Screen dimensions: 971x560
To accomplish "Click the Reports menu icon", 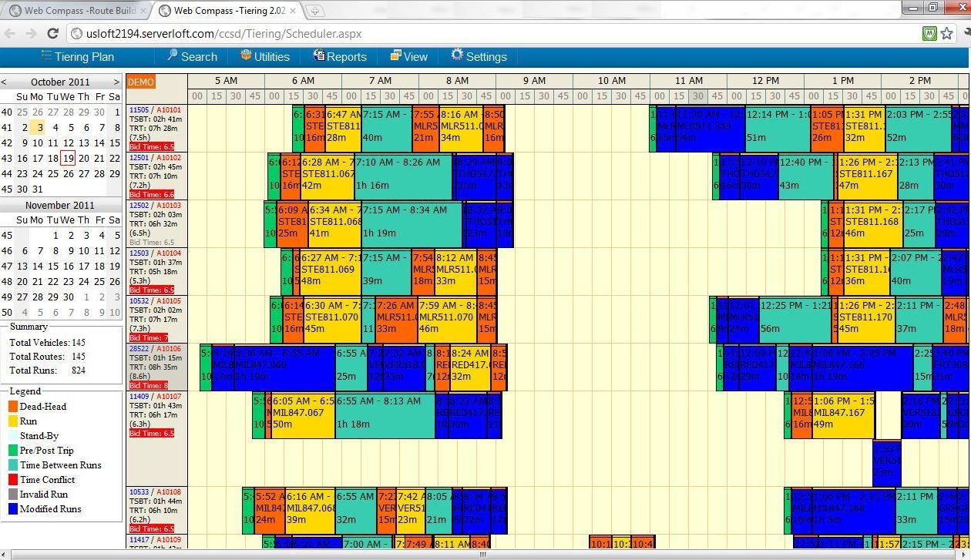I will 318,55.
